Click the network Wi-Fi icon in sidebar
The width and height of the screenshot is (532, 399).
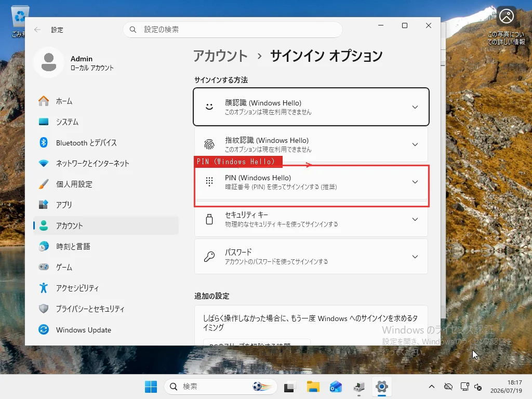(x=44, y=163)
